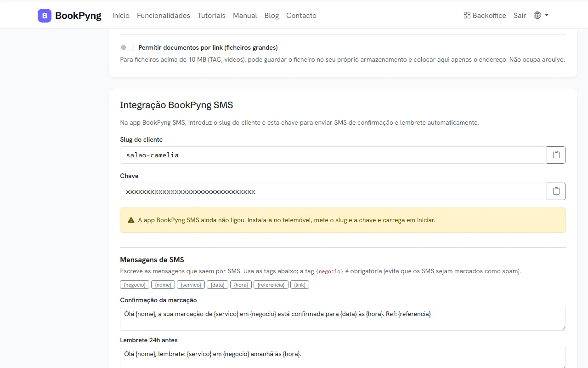Click the 'Permitir documentos por link' label
This screenshot has width=588, height=368.
[208, 47]
